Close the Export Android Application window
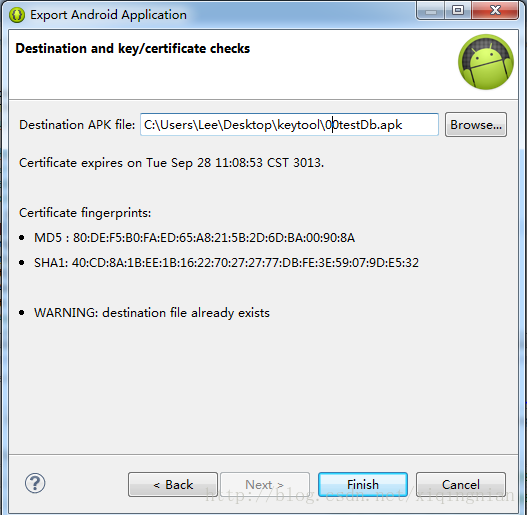Viewport: 527px width, 515px height. click(x=495, y=11)
